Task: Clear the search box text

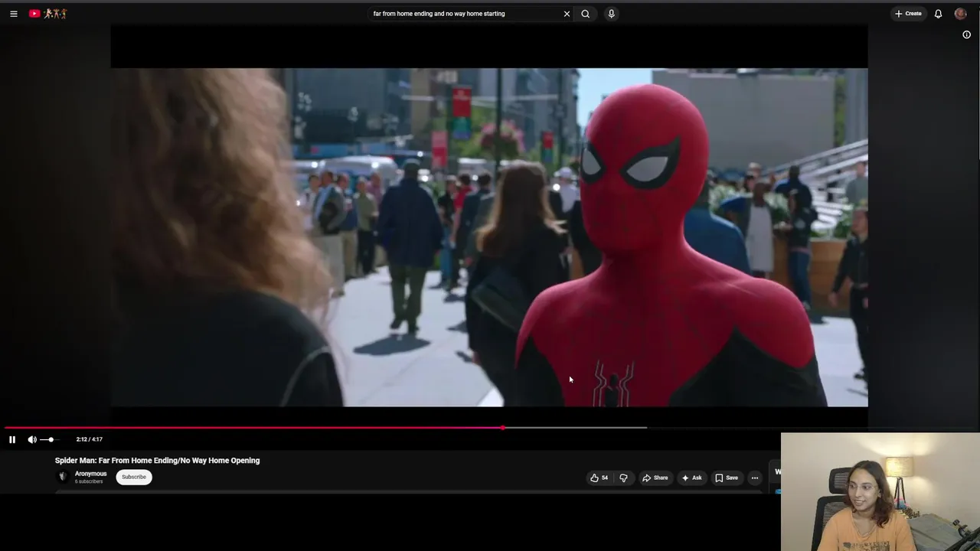Action: [567, 14]
